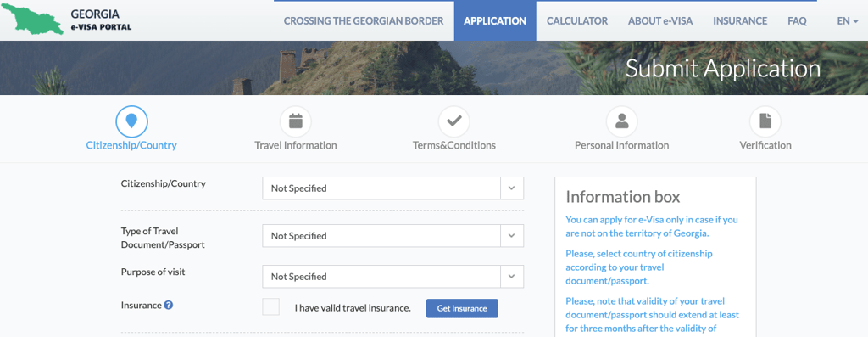This screenshot has height=337, width=868.
Task: Click the Personal Information person step icon
Action: pos(621,121)
